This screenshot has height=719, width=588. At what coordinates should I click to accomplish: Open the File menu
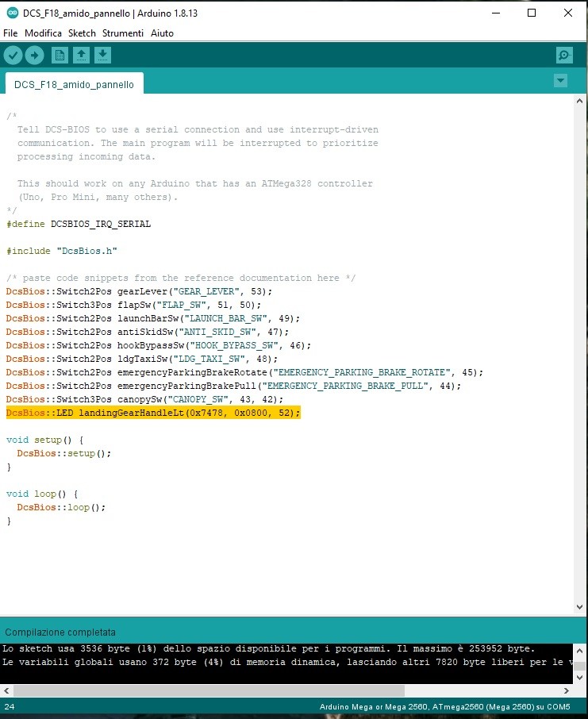pos(10,33)
